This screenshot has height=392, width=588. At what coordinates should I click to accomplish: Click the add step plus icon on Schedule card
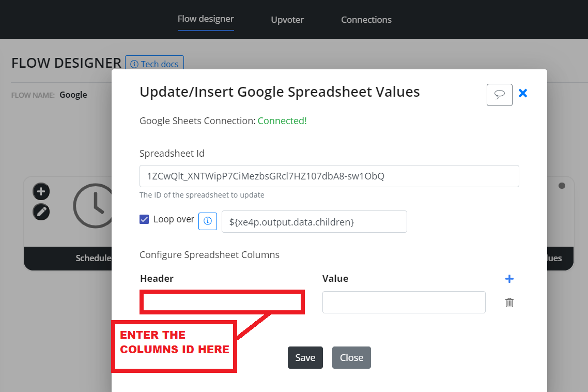click(x=41, y=191)
